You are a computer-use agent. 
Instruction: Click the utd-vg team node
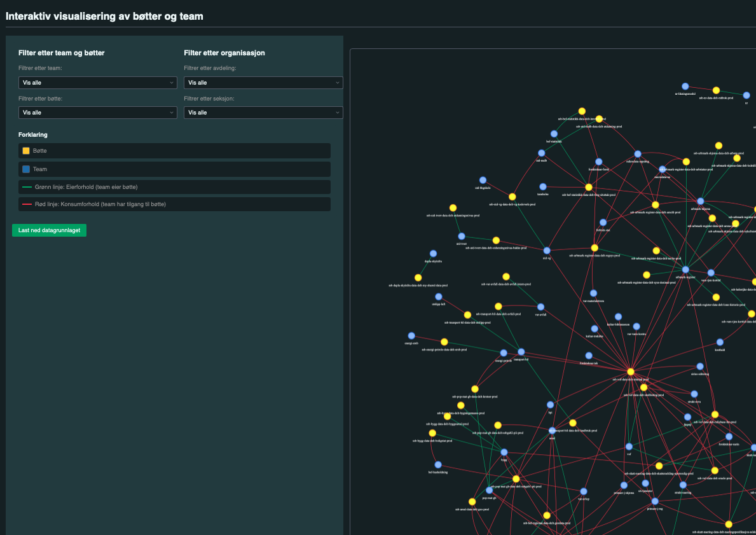pyautogui.click(x=547, y=251)
